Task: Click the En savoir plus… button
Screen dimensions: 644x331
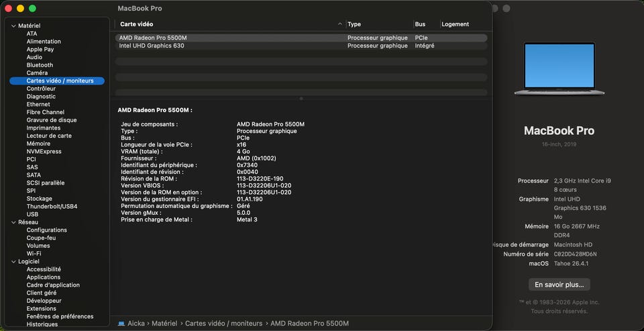Action: click(559, 285)
